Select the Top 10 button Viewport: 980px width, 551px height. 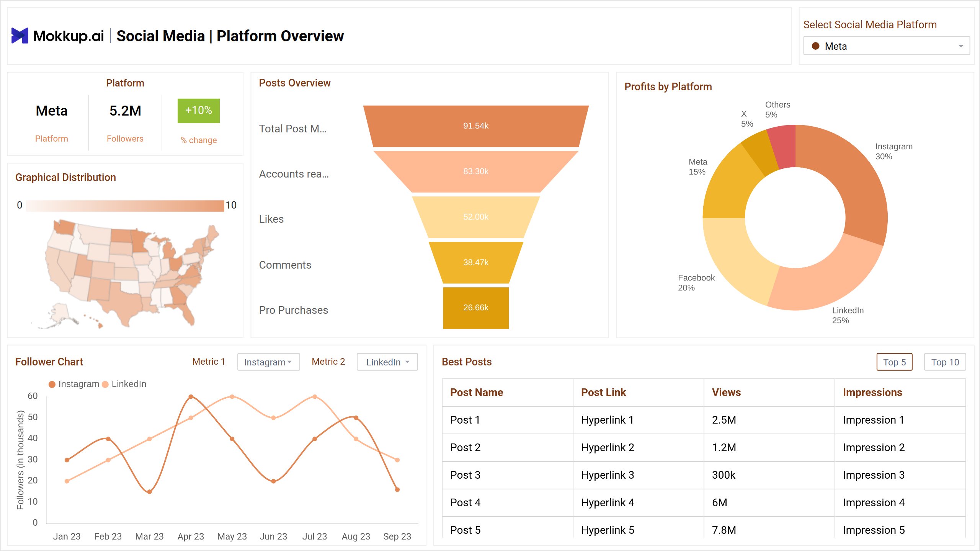[x=945, y=362]
